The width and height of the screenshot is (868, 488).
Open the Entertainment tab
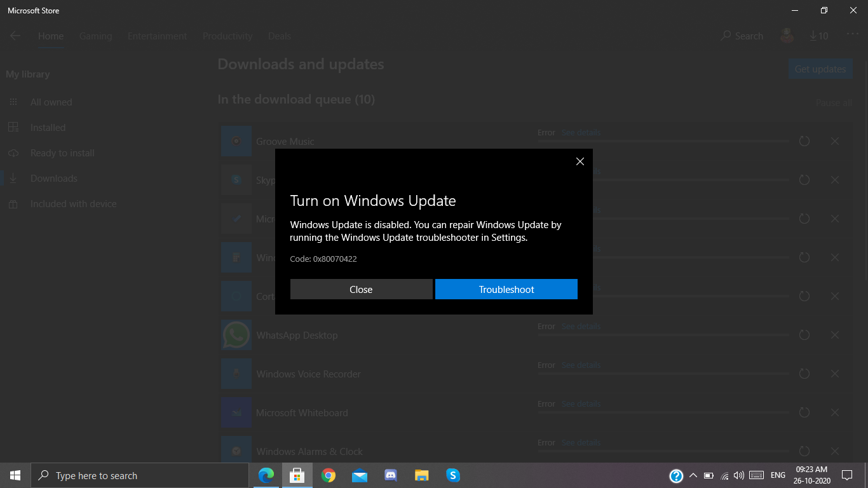click(157, 36)
